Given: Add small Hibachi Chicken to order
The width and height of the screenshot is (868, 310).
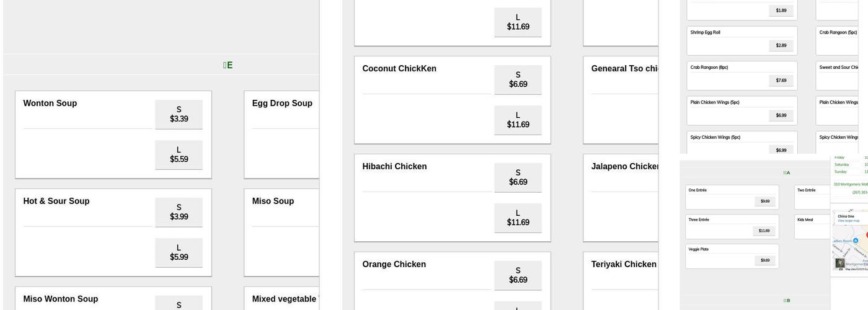Looking at the screenshot, I should click(518, 177).
